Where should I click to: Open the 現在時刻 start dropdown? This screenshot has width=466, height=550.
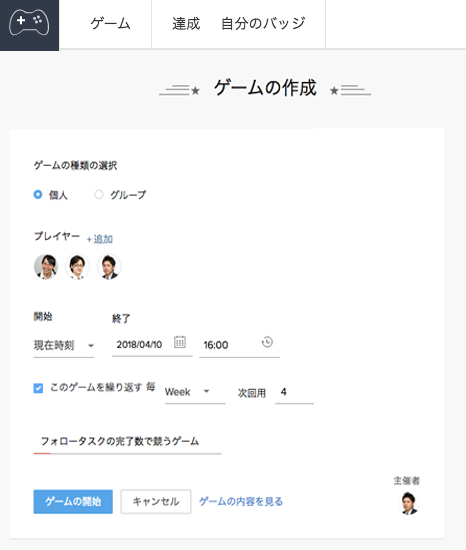(64, 346)
